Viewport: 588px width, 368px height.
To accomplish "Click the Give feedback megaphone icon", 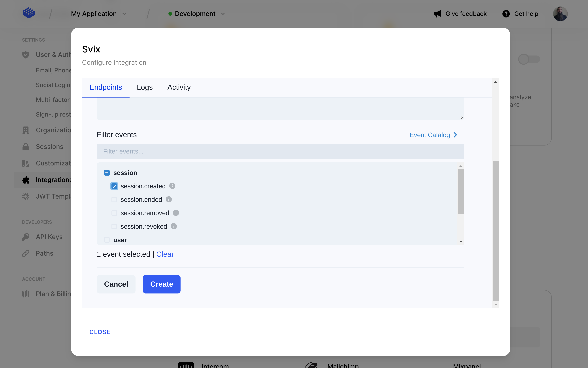I will 437,14.
